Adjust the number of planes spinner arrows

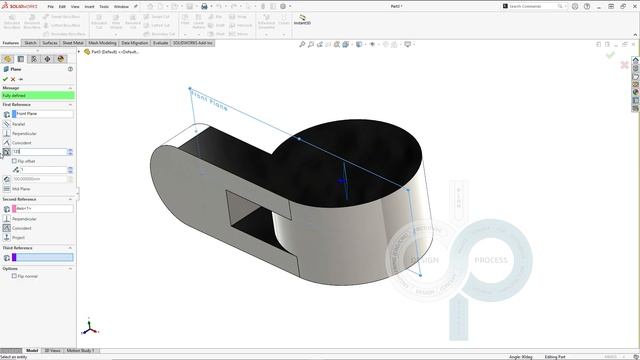pos(70,170)
